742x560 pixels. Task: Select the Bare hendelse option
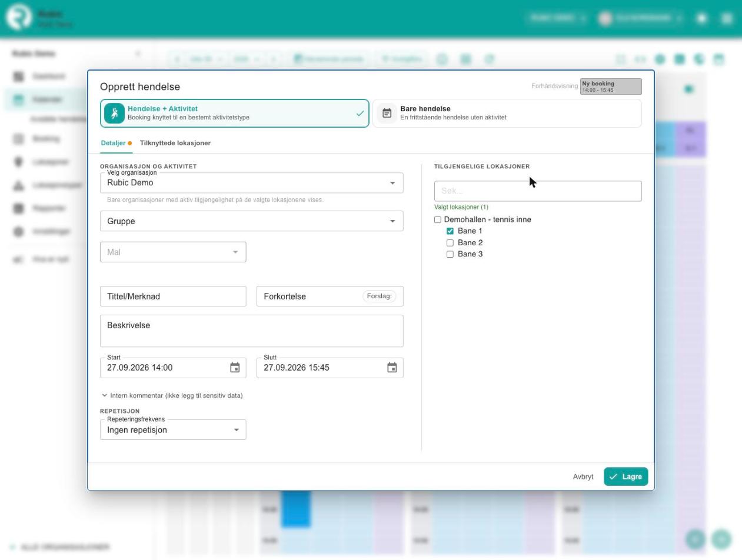507,113
